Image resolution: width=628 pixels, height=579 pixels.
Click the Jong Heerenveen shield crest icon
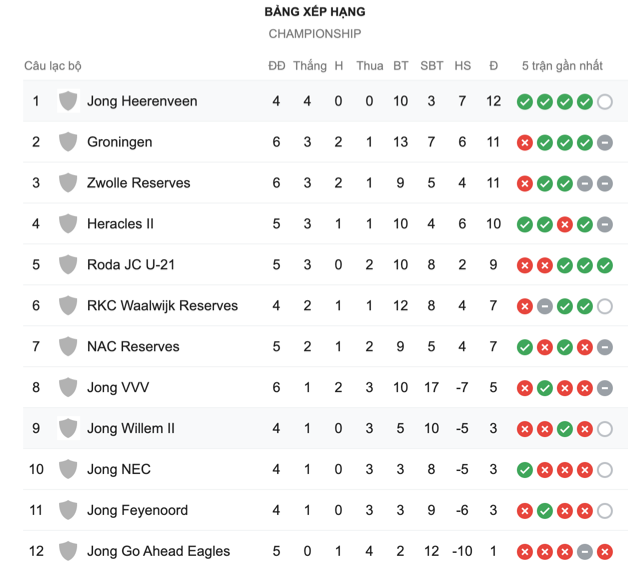[x=68, y=101]
